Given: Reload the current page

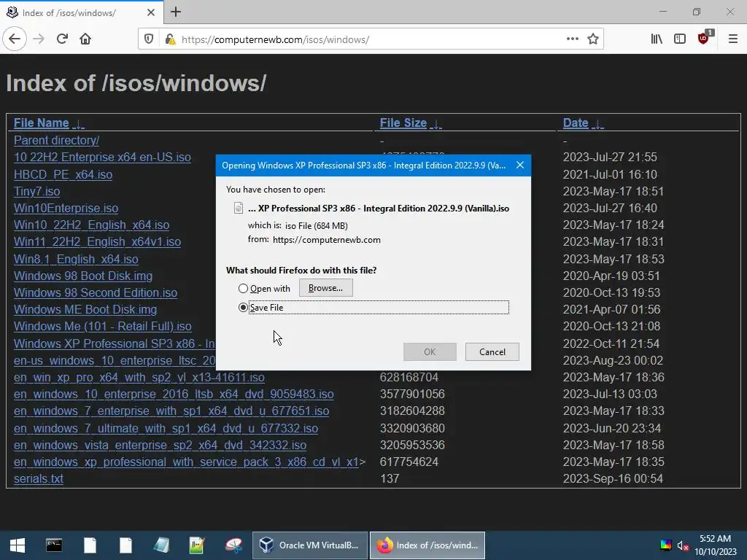Looking at the screenshot, I should 62,39.
